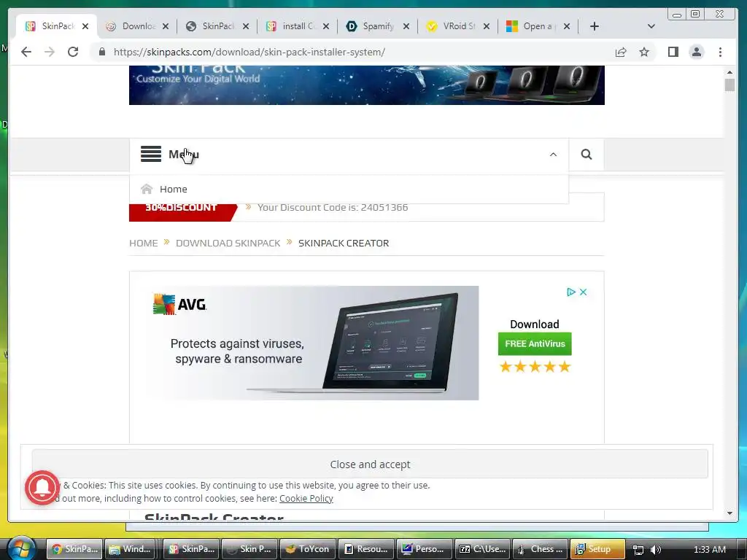View site security lock info
Screen dimensions: 747x560
[102, 52]
